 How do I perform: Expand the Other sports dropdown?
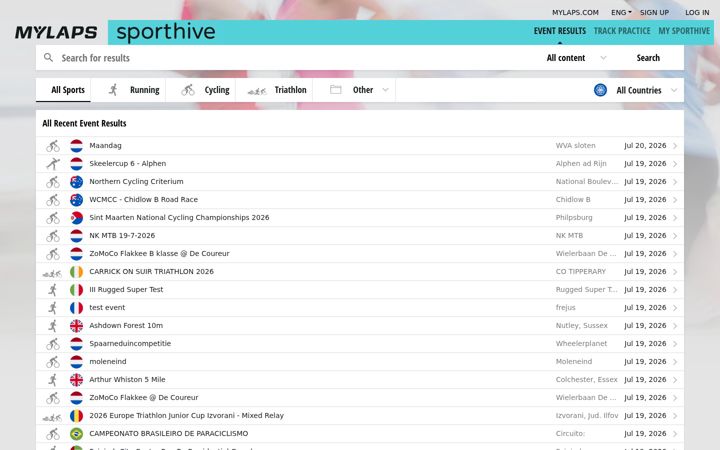coord(359,90)
